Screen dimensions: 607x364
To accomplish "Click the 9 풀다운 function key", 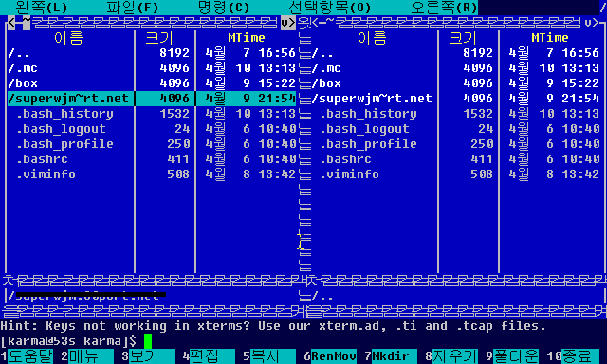I will click(512, 355).
